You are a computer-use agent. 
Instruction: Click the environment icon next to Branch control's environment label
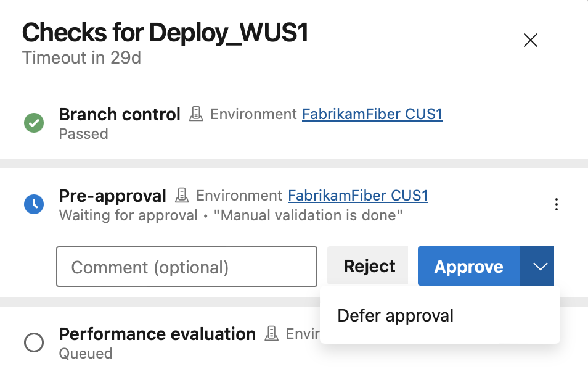pyautogui.click(x=195, y=114)
